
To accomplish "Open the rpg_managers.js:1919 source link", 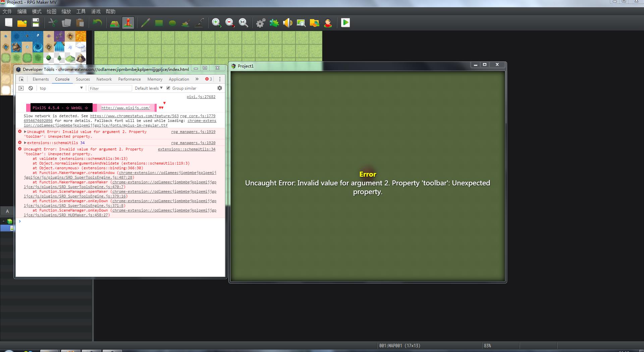I will click(193, 132).
